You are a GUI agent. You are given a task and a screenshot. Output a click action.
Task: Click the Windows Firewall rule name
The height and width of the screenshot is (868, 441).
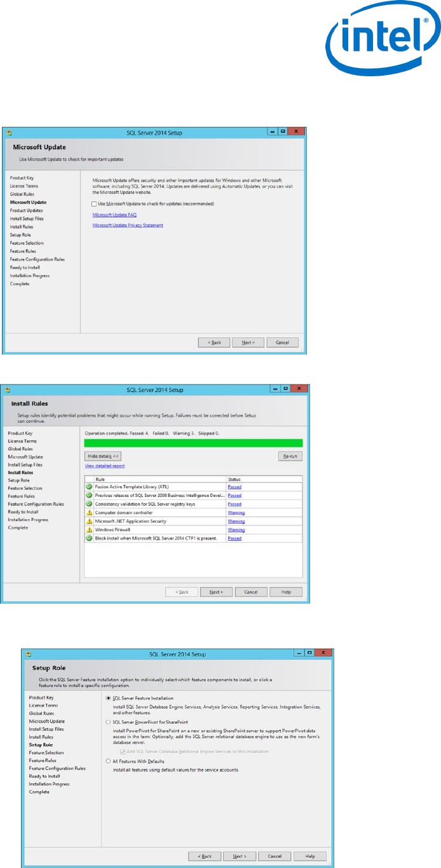tap(112, 529)
